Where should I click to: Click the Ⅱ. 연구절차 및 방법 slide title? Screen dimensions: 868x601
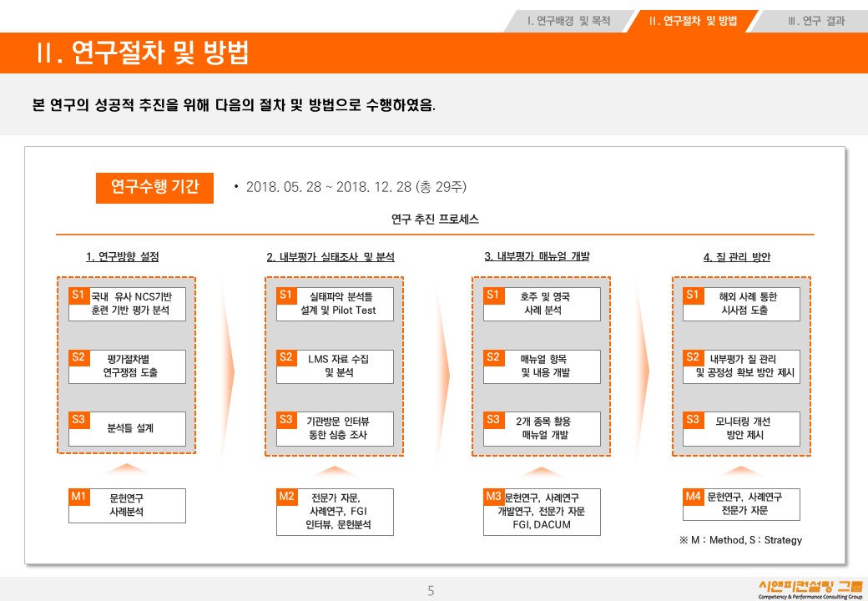(142, 53)
